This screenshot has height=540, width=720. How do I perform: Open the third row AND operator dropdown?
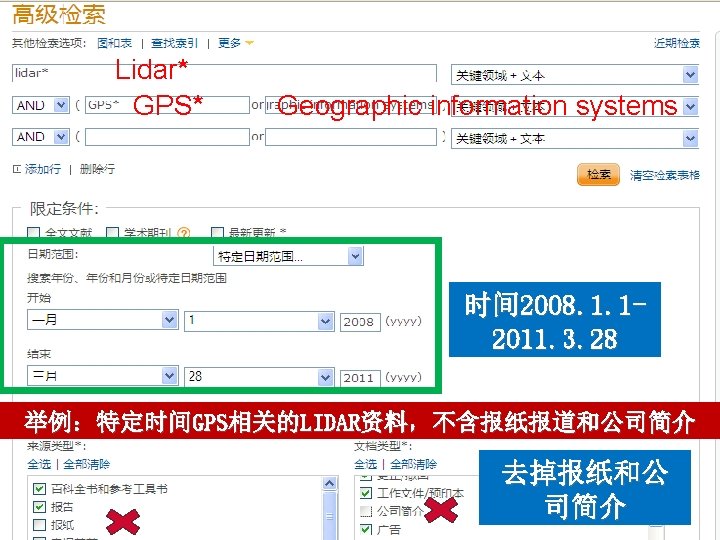(x=41, y=137)
